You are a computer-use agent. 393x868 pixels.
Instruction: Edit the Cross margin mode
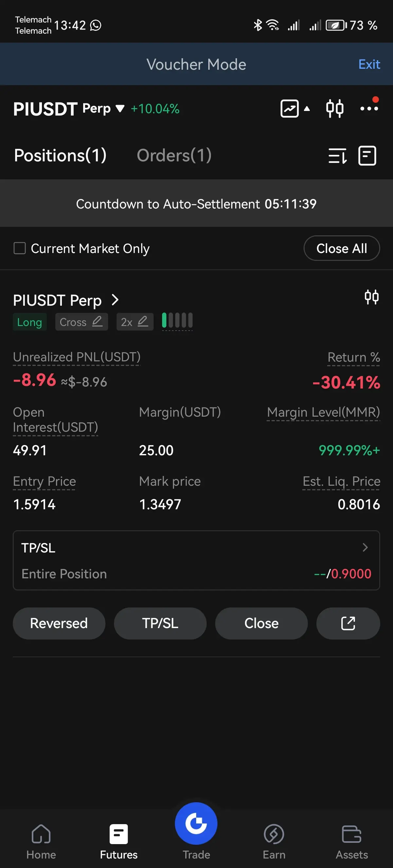pyautogui.click(x=82, y=322)
